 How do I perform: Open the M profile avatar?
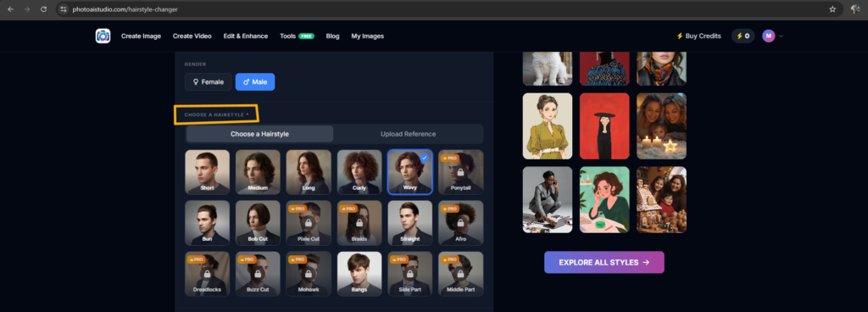point(768,36)
